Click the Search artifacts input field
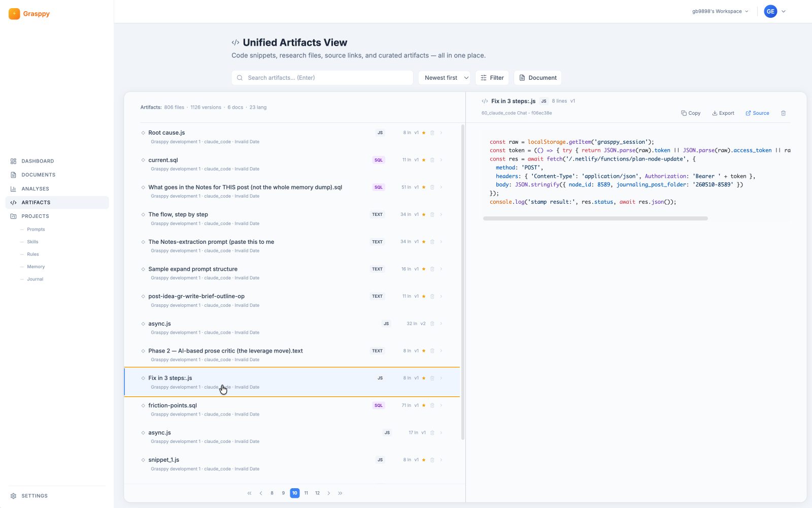Image resolution: width=812 pixels, height=508 pixels. 322,78
